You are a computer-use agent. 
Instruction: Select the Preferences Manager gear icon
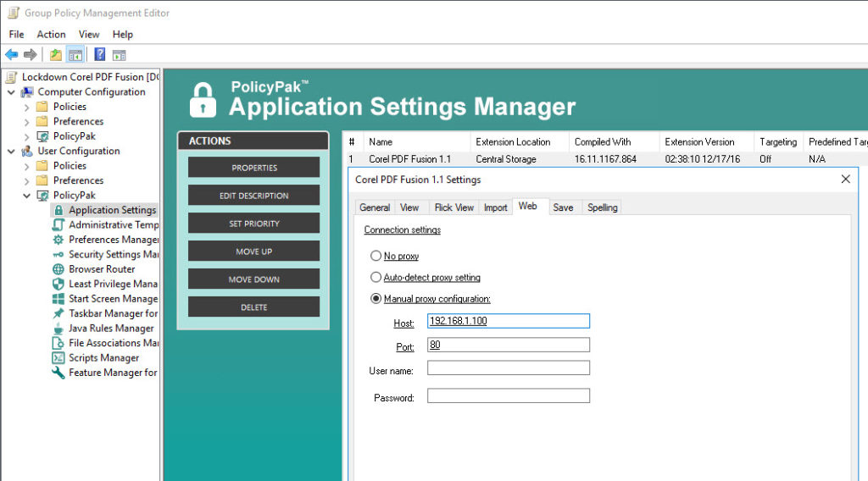[58, 240]
